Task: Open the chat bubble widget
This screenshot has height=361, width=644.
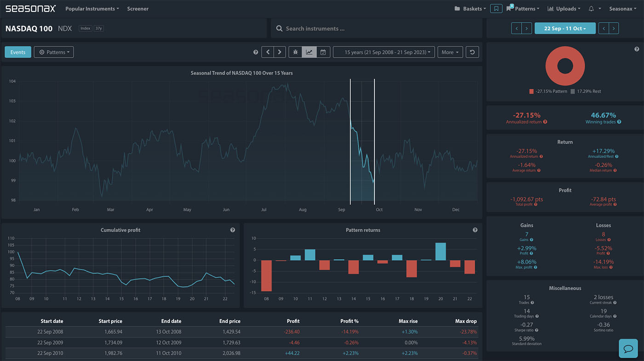Action: pos(628,348)
